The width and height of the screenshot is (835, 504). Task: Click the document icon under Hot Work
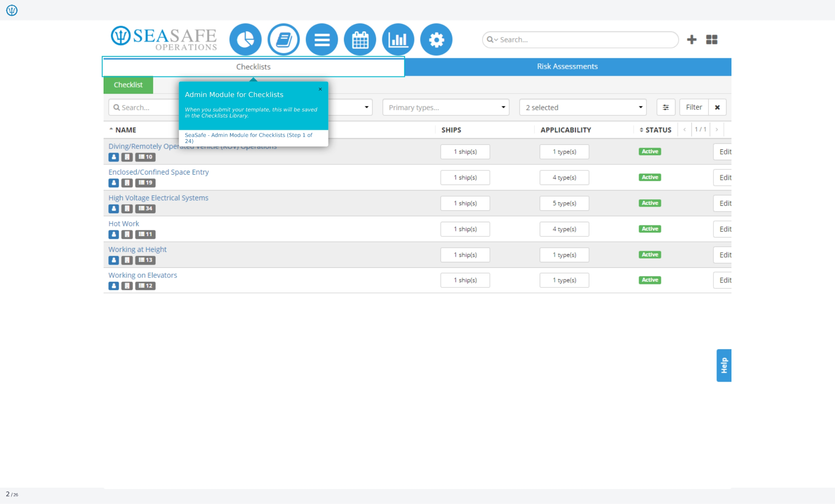click(x=127, y=234)
